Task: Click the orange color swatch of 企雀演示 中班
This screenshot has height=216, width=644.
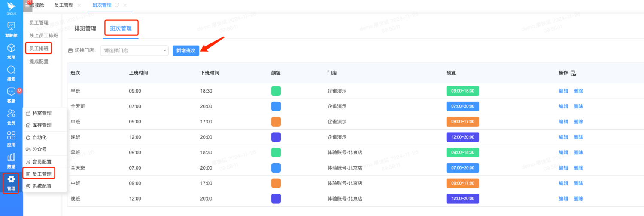Action: pyautogui.click(x=276, y=122)
